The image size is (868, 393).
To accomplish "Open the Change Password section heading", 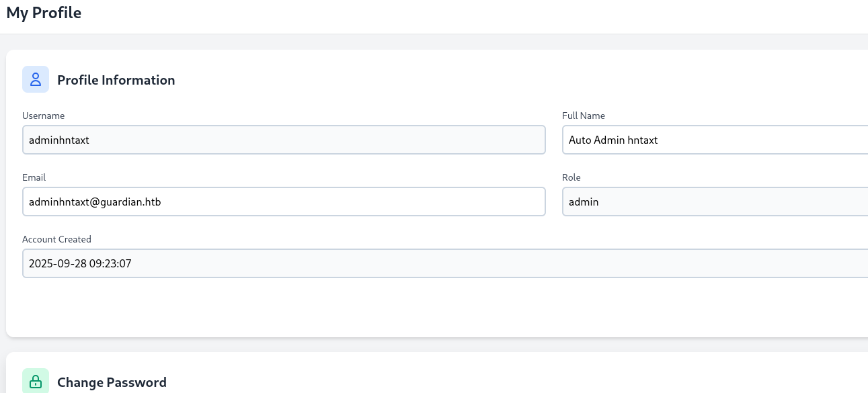I will pos(112,382).
